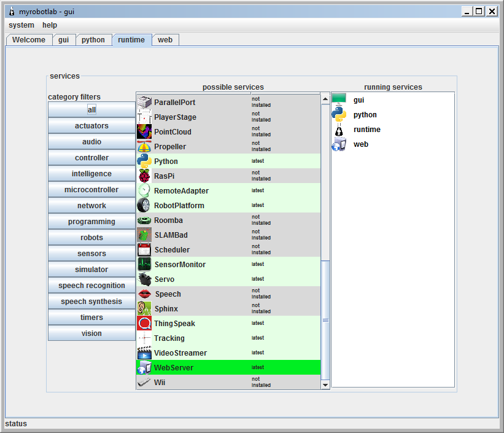Filter by controller category
This screenshot has height=433, width=504.
[91, 158]
